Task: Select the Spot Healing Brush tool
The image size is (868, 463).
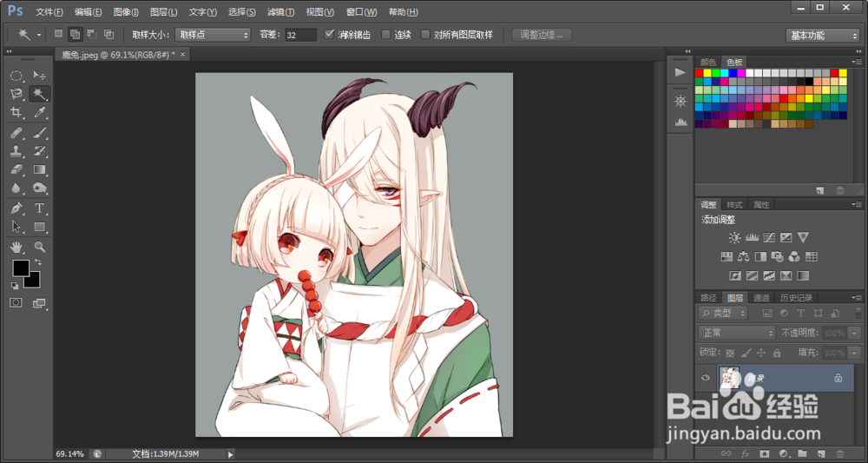Action: pyautogui.click(x=16, y=132)
